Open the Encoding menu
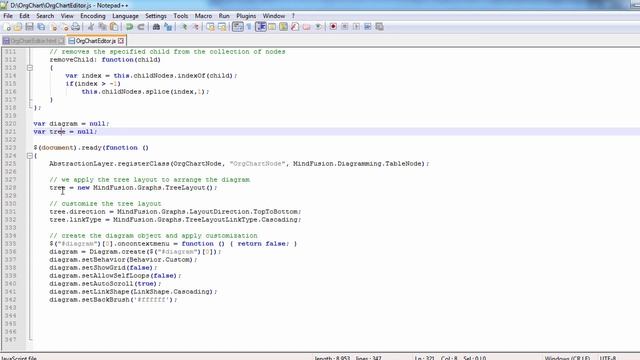Viewport: 640px width, 360px height. pyautogui.click(x=93, y=16)
